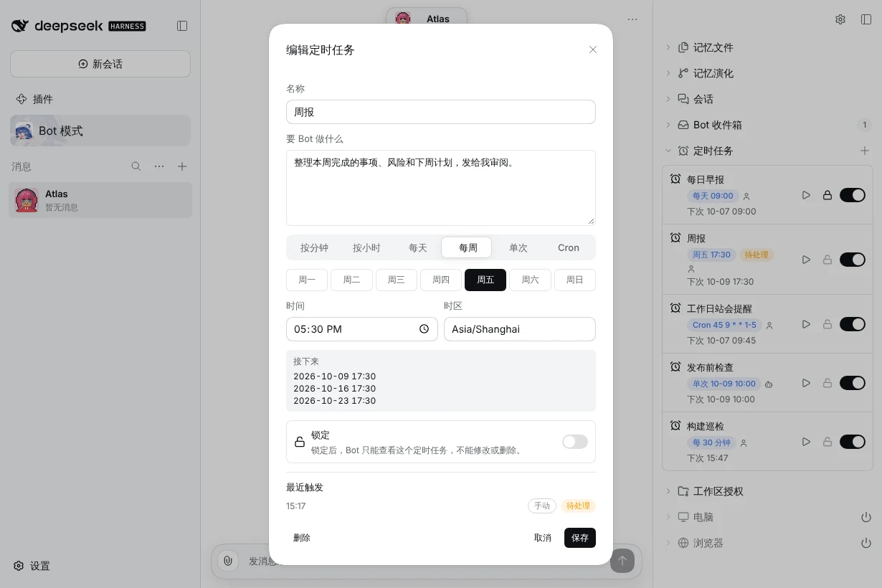Unlock the 每日早报 task via lock icon
Viewport: 882px width, 588px height.
tap(828, 195)
